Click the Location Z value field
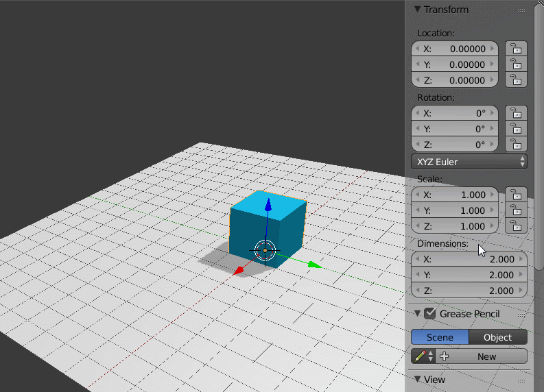This screenshot has height=392, width=544. (x=455, y=80)
